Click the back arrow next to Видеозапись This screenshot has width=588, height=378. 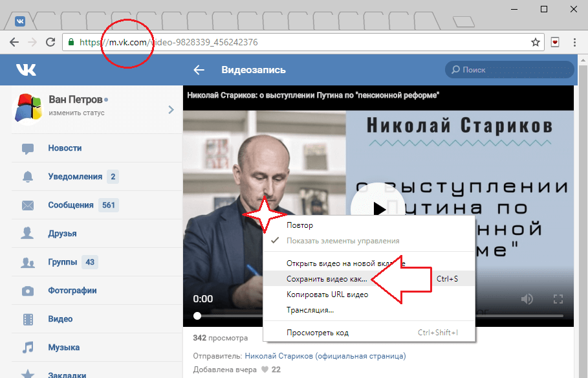pos(199,70)
